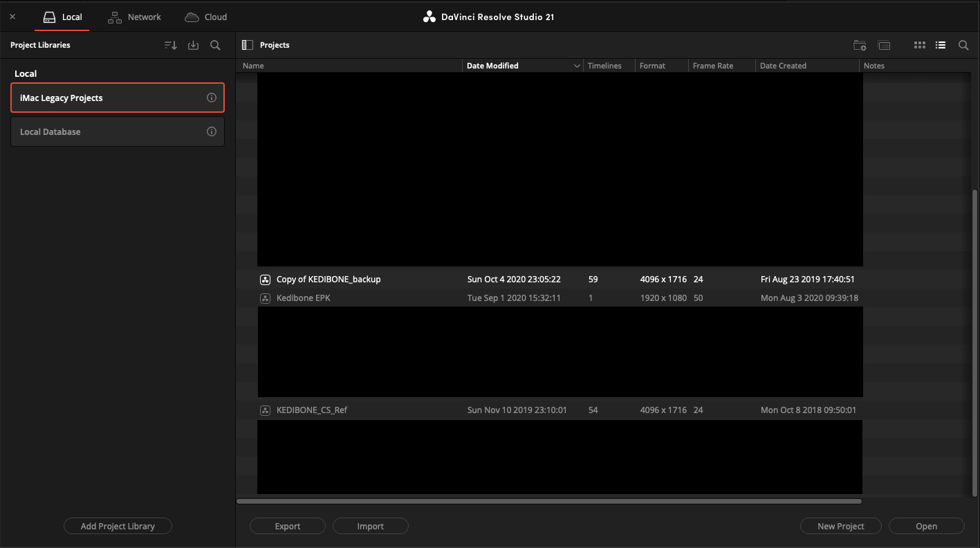Sort by the Date Modified column
Image resolution: width=980 pixels, height=548 pixels.
point(522,66)
